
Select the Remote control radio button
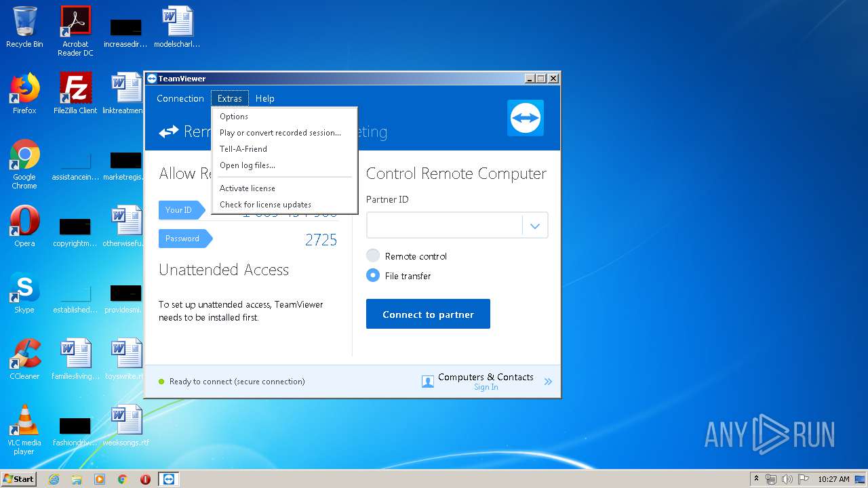pos(373,256)
